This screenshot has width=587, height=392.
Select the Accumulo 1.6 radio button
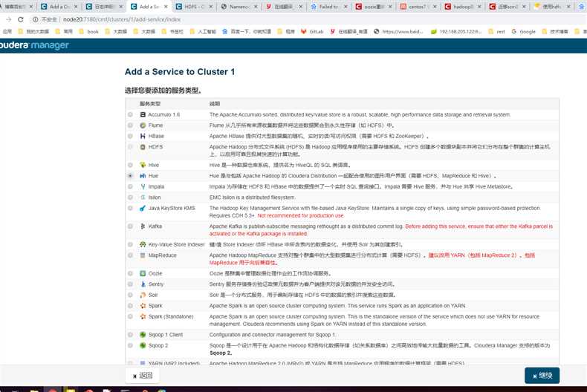point(130,114)
